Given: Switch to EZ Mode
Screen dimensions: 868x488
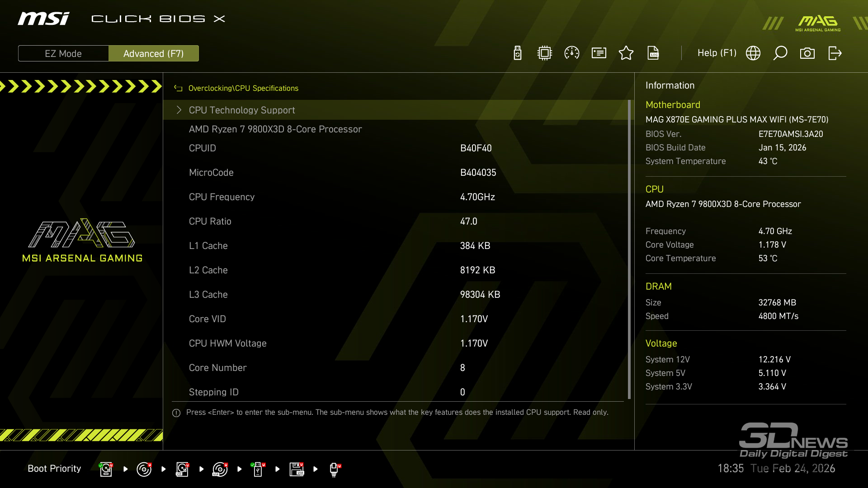Looking at the screenshot, I should point(63,53).
